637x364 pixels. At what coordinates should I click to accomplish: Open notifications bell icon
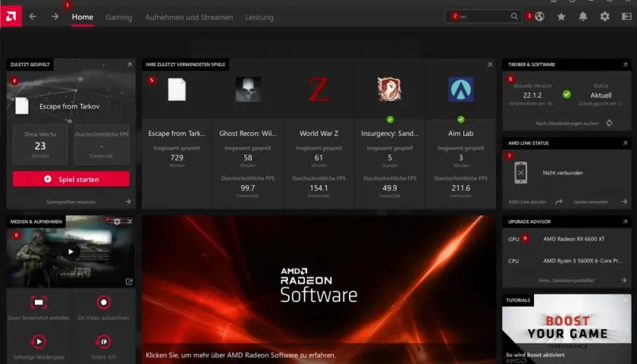[x=583, y=17]
